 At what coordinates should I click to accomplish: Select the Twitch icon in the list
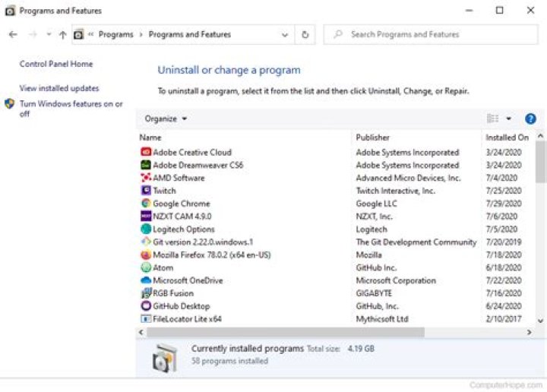click(x=146, y=191)
